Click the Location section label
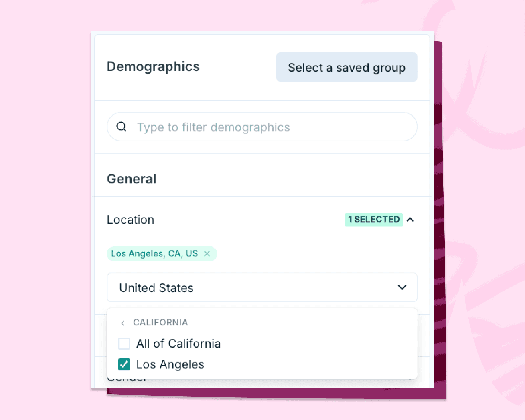The height and width of the screenshot is (420, 525). 130,220
